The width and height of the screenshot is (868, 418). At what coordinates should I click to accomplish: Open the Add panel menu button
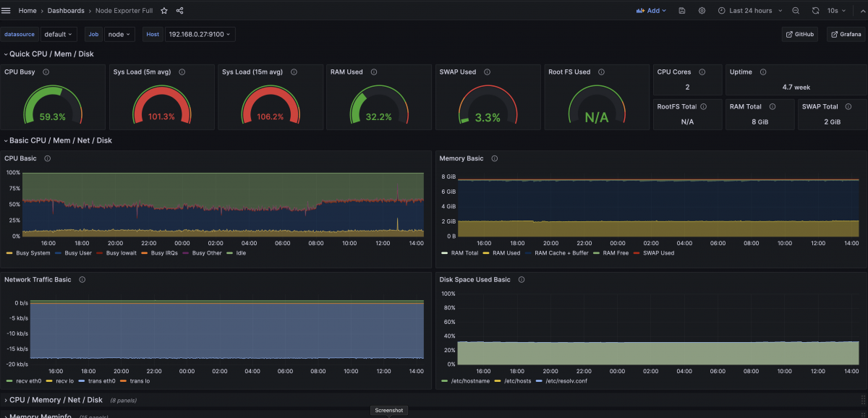pyautogui.click(x=651, y=11)
